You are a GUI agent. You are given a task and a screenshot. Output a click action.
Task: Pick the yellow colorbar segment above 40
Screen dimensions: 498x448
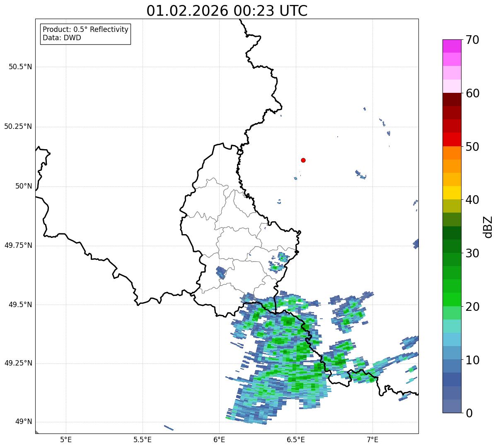[x=452, y=193]
